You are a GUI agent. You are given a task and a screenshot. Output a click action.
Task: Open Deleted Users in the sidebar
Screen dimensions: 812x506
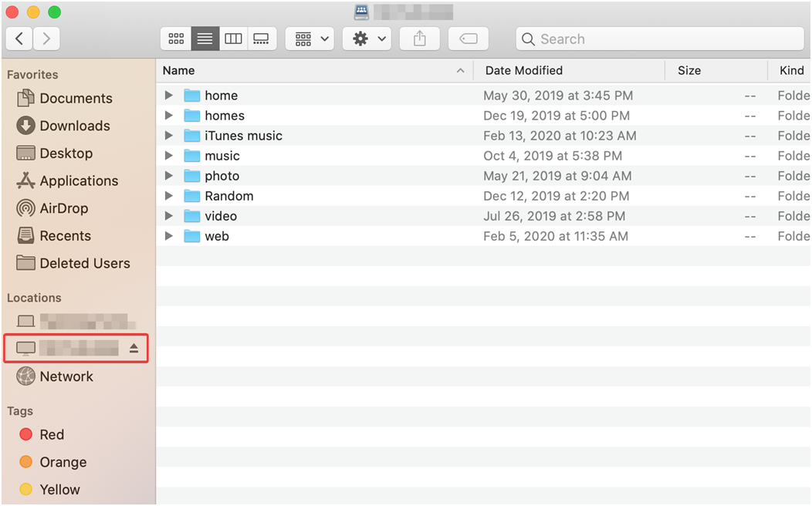click(73, 263)
